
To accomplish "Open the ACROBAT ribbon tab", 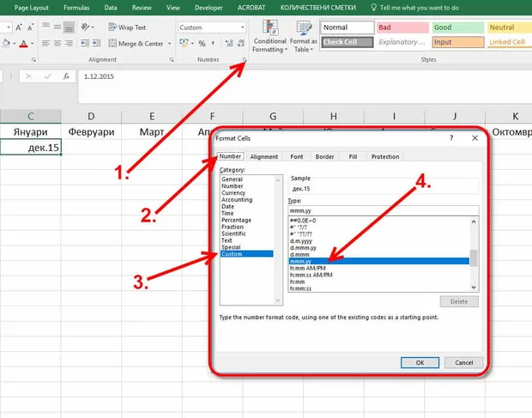I will coord(251,8).
